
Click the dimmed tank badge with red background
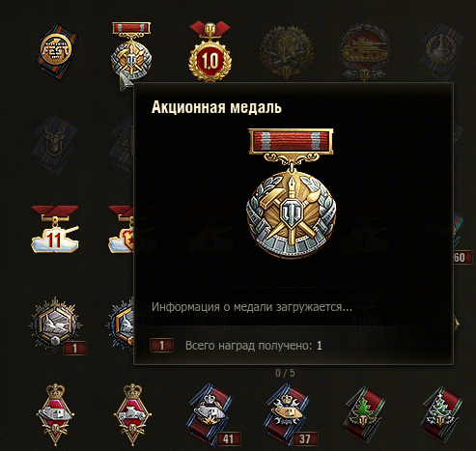[364, 52]
